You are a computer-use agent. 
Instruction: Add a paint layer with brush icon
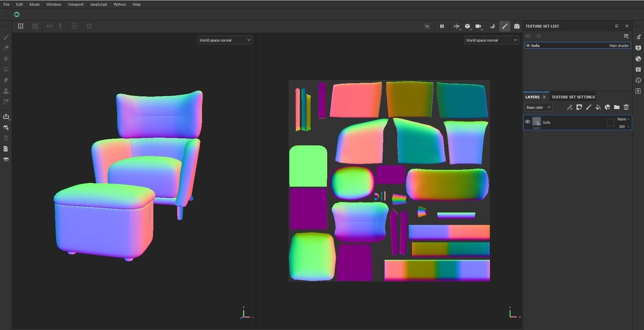click(589, 107)
